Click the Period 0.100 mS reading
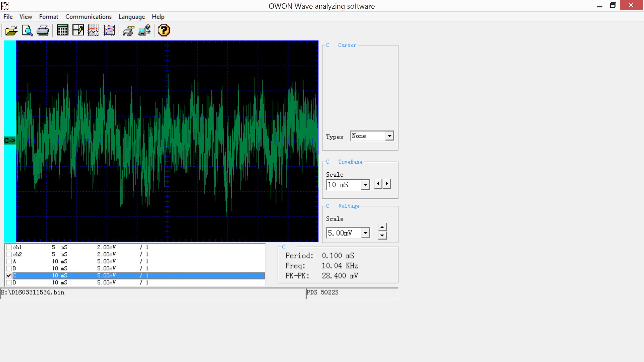 click(x=320, y=256)
